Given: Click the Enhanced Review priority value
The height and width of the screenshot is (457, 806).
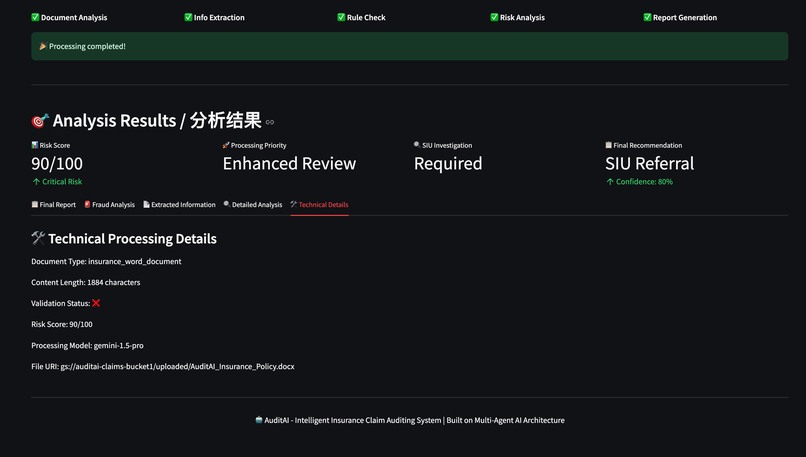Looking at the screenshot, I should [289, 163].
